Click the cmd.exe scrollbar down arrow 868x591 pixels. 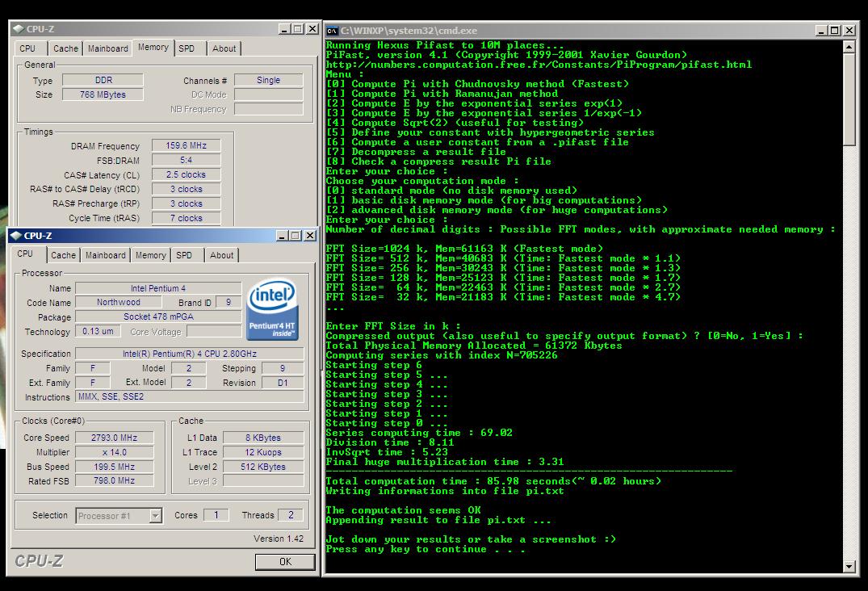[x=849, y=567]
